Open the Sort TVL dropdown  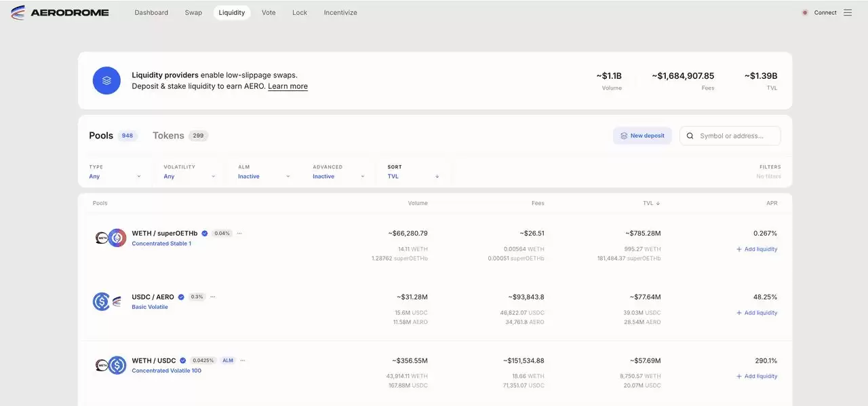point(412,176)
